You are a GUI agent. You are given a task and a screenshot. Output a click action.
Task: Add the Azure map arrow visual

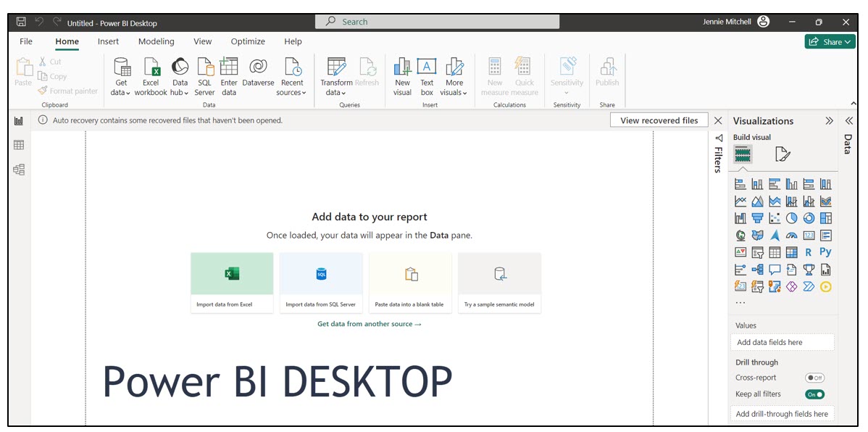(x=775, y=236)
